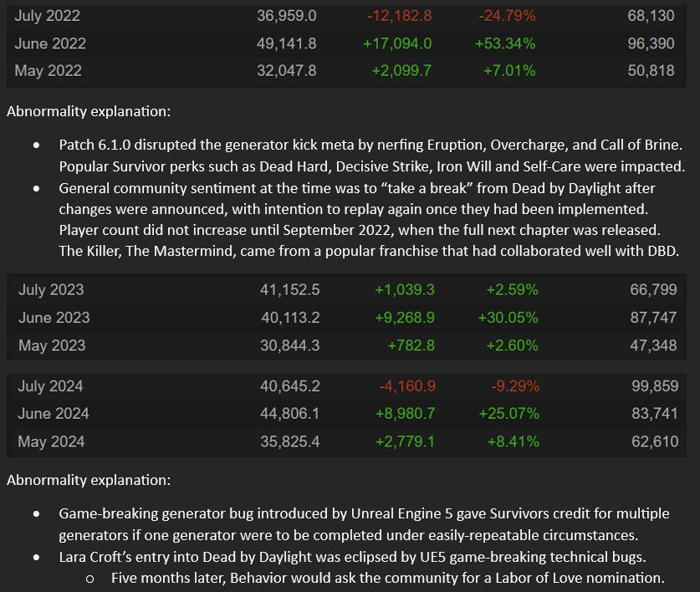Select the +7.01% percentage
The height and width of the screenshot is (592, 700).
[509, 71]
